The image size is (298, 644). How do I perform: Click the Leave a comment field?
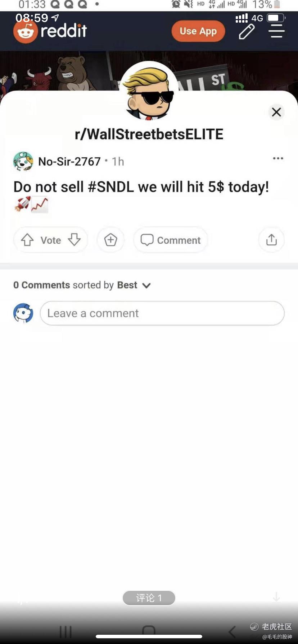coord(162,313)
